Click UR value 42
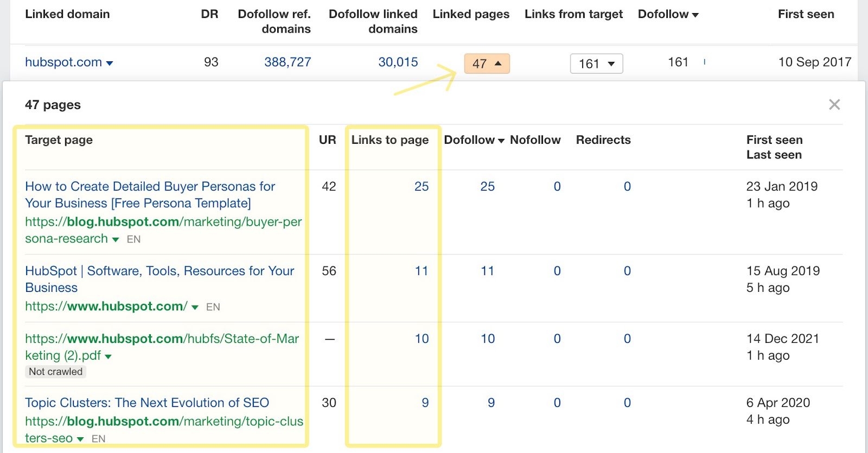Viewport: 868px width, 453px height. click(329, 186)
